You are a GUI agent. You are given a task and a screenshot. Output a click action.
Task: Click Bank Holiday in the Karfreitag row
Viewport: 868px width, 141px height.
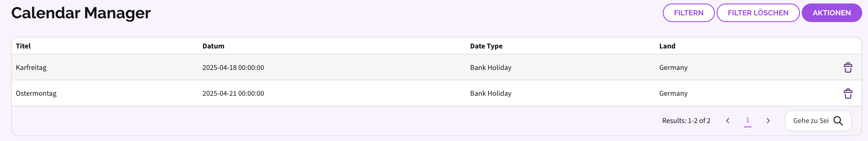pos(490,68)
